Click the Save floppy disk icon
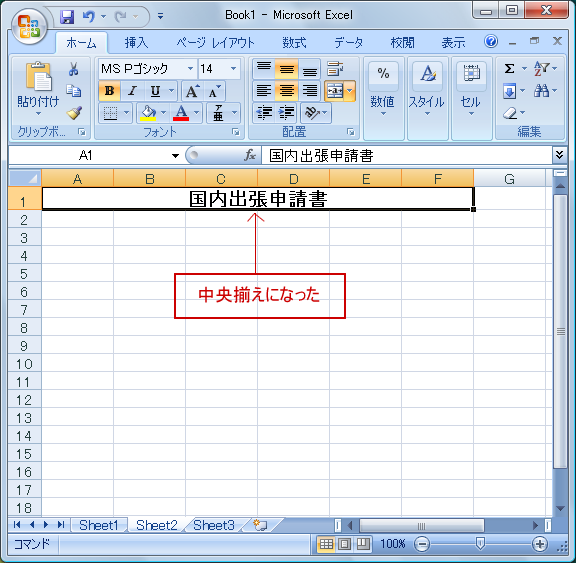Screen dimensions: 576x563 coord(67,17)
